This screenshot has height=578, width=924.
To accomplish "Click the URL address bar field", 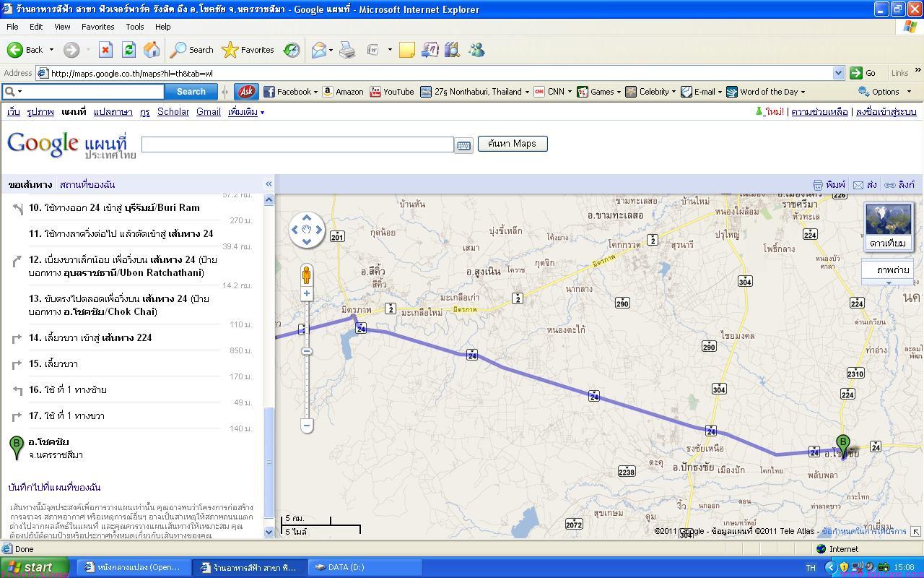I will (x=440, y=73).
